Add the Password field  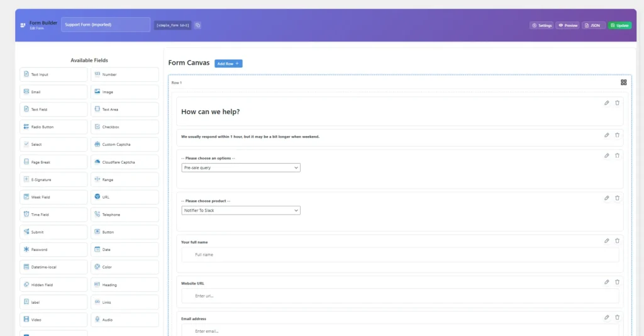(53, 250)
